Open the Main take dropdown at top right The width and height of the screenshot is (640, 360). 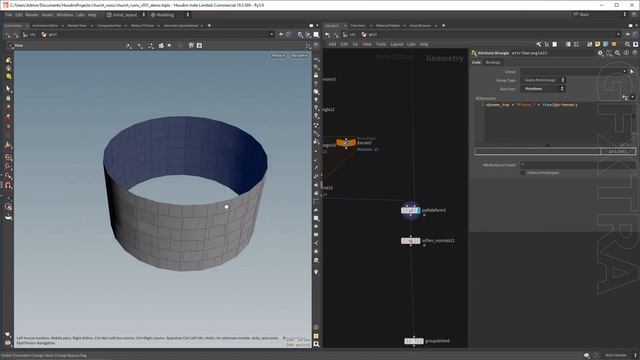[599, 14]
